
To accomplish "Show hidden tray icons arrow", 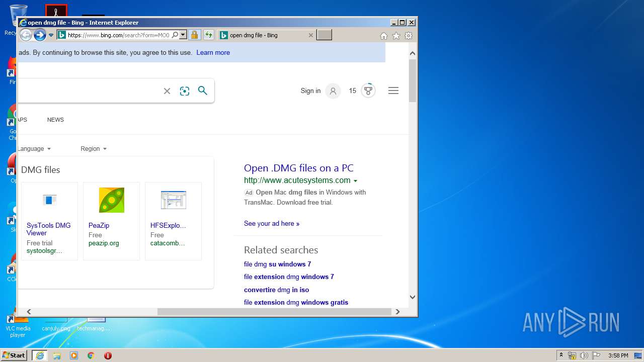I will click(x=561, y=355).
